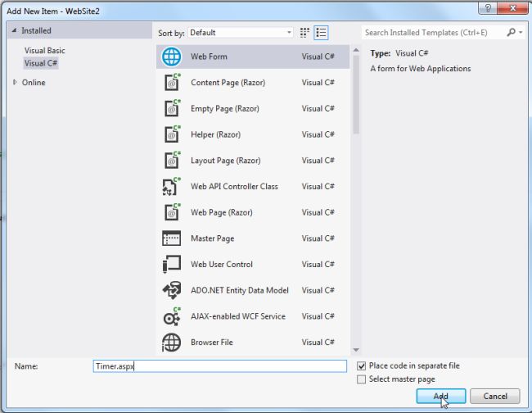Select Web API Controller Class name

pyautogui.click(x=234, y=187)
